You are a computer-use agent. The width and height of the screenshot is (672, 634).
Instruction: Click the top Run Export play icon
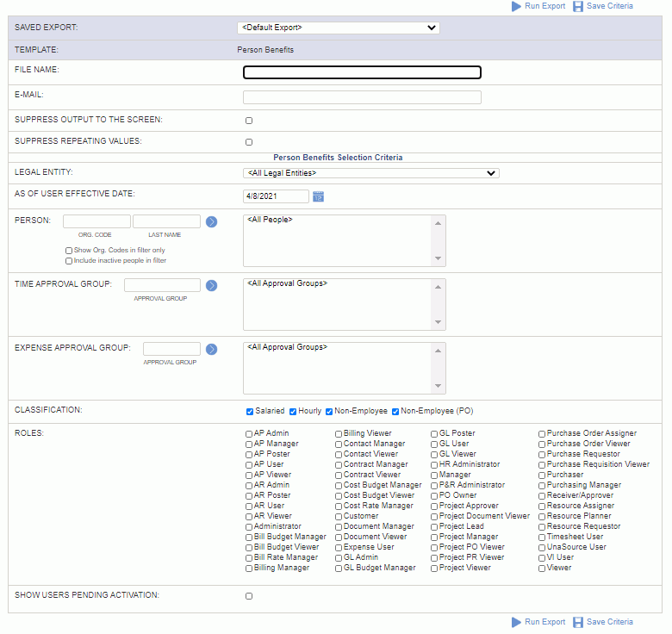[516, 6]
